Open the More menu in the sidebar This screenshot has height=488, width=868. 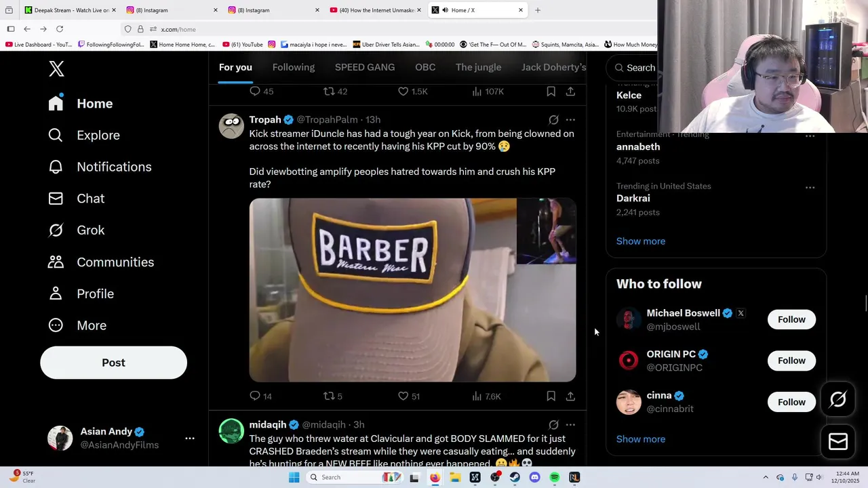pos(77,325)
